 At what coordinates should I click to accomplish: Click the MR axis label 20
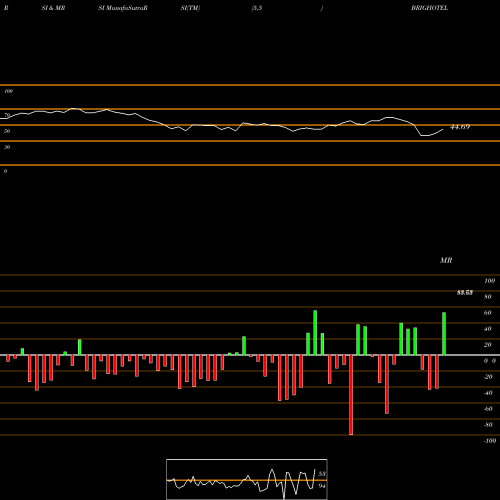(488, 345)
